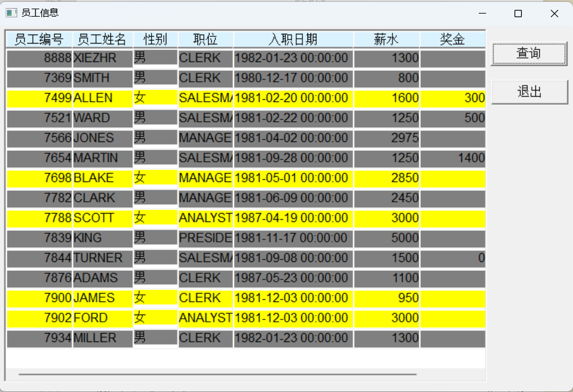Click the 奖金 column header
The image size is (573, 392).
453,39
